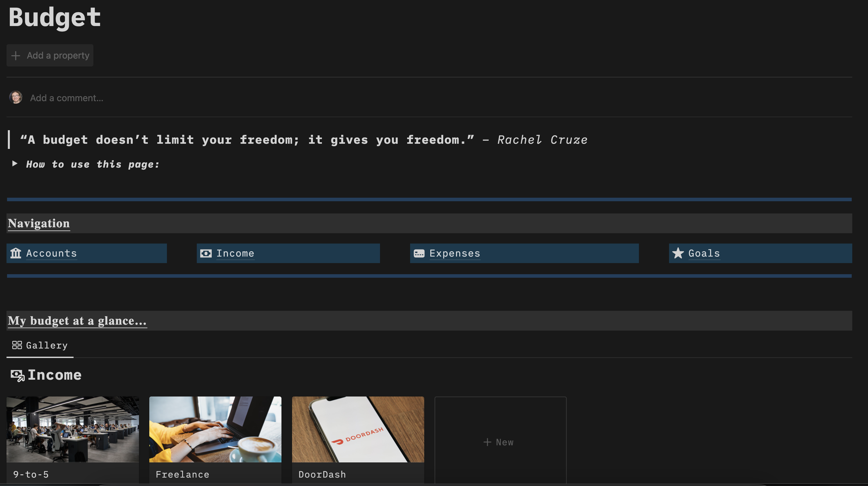Image resolution: width=868 pixels, height=486 pixels.
Task: Open the DoorDash gallery card
Action: click(x=358, y=438)
